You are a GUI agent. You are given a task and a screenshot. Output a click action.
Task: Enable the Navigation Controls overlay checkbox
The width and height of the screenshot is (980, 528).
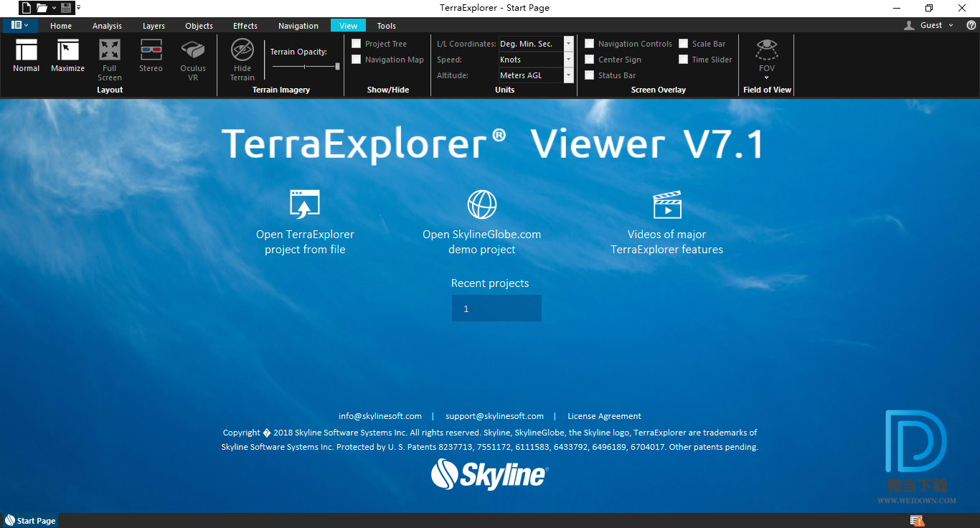pyautogui.click(x=590, y=44)
